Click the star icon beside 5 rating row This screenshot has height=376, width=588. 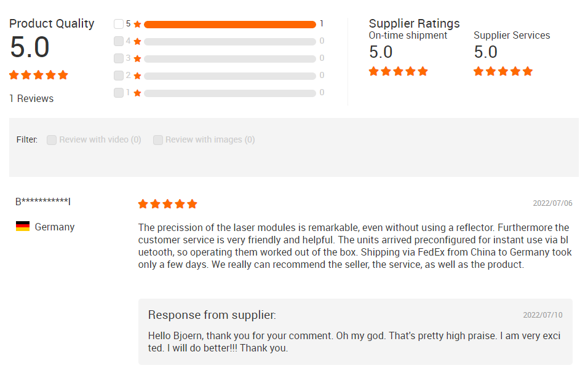pyautogui.click(x=137, y=25)
